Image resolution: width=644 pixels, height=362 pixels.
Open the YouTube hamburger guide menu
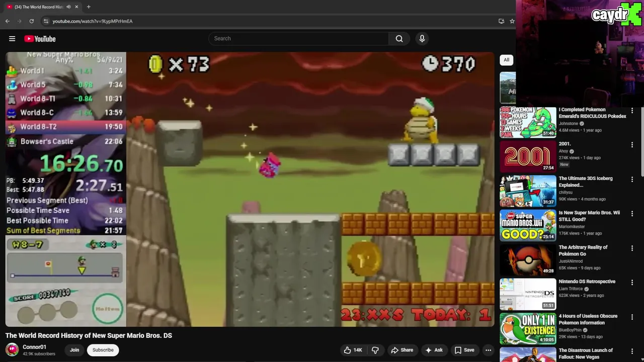coord(12,39)
